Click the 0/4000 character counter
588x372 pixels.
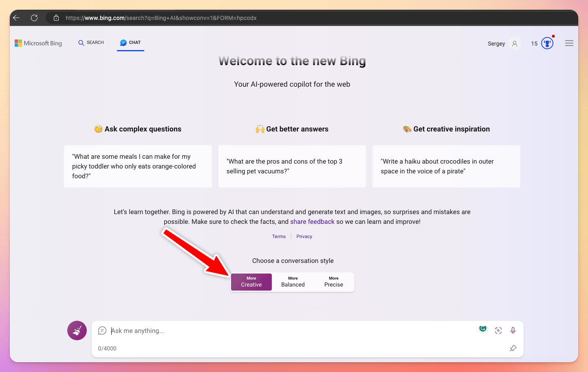(107, 348)
